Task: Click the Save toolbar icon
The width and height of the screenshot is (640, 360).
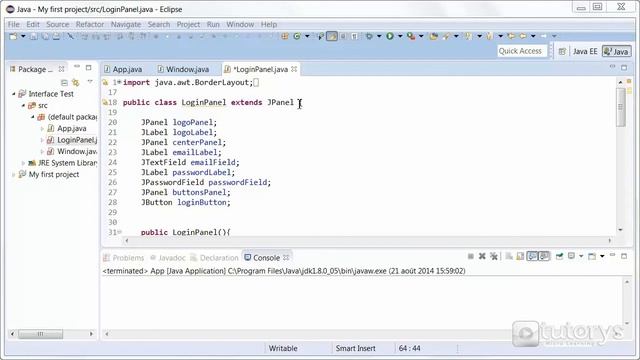Action: tap(34, 36)
